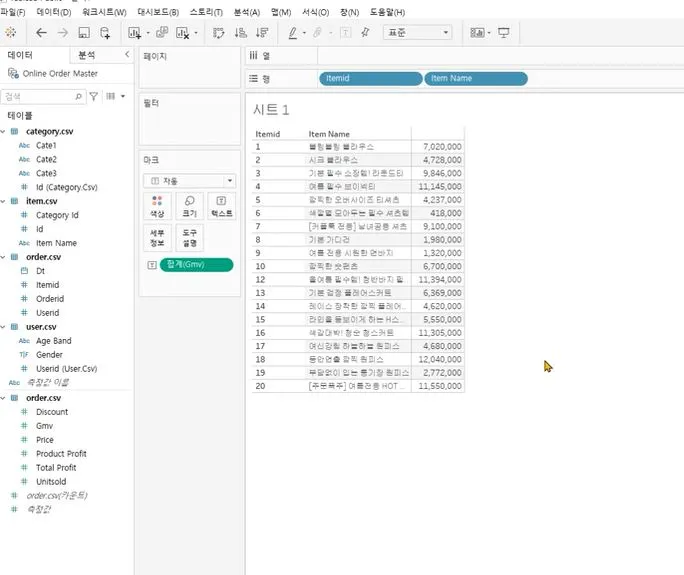This screenshot has width=684, height=575.
Task: Collapse the data pane with chevron
Action: [x=127, y=54]
